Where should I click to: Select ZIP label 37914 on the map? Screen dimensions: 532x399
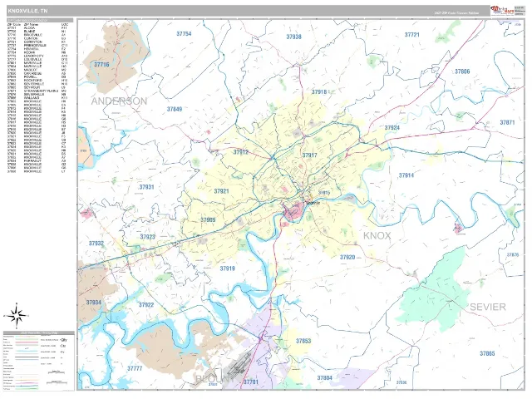click(x=406, y=175)
